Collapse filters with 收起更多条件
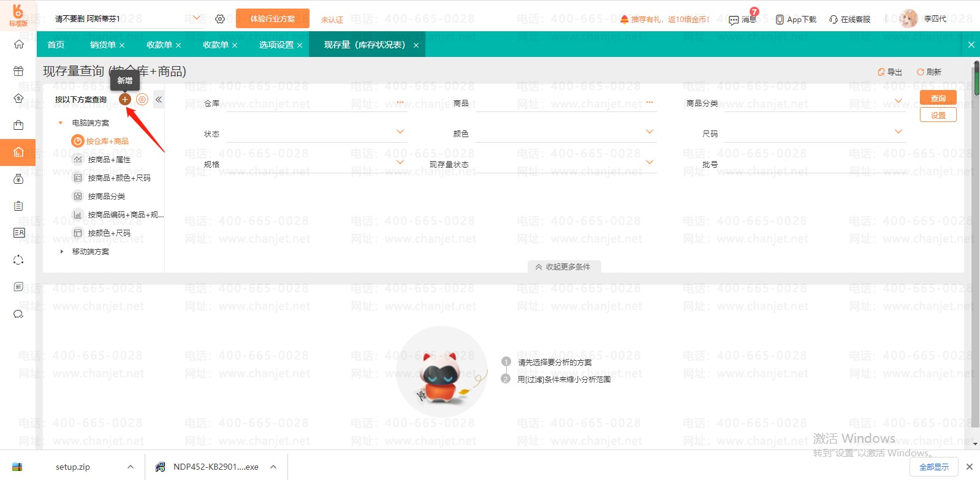Image resolution: width=980 pixels, height=482 pixels. (563, 267)
